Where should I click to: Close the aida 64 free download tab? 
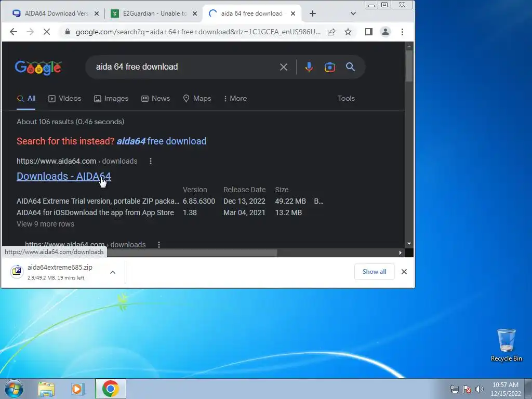click(293, 14)
